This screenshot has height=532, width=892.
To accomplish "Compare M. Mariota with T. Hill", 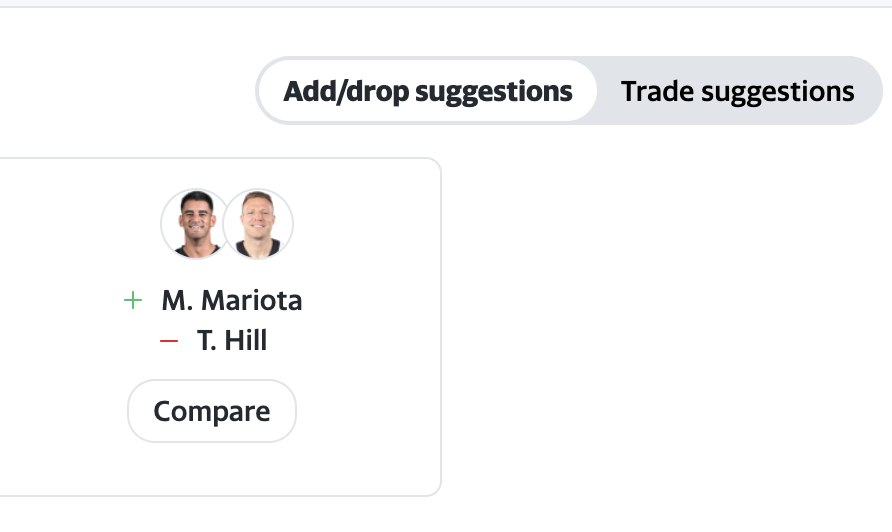I will point(212,411).
